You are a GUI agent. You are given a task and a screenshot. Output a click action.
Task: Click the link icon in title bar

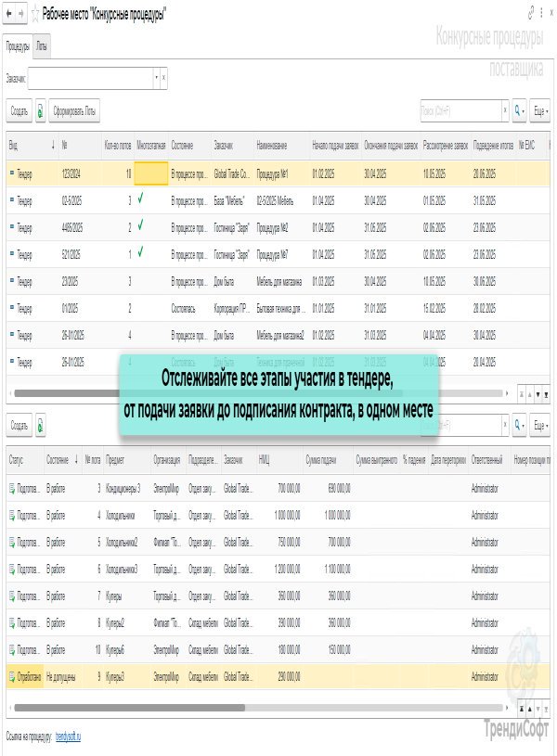point(530,14)
